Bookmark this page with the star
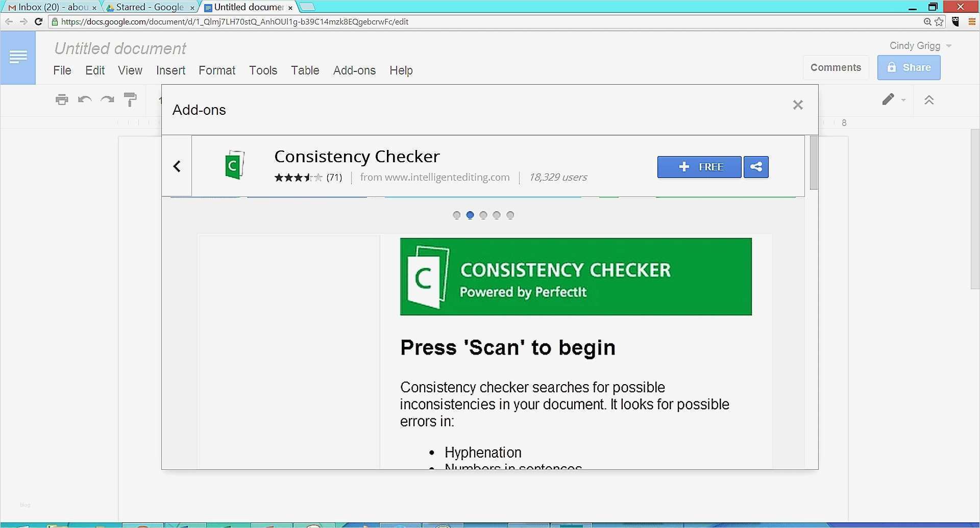Image resolution: width=980 pixels, height=528 pixels. coord(939,21)
